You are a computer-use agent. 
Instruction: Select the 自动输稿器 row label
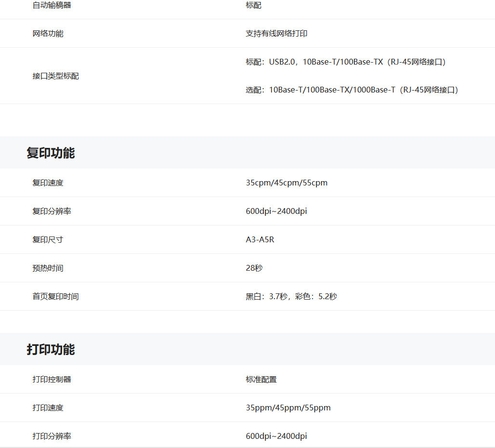tap(48, 5)
